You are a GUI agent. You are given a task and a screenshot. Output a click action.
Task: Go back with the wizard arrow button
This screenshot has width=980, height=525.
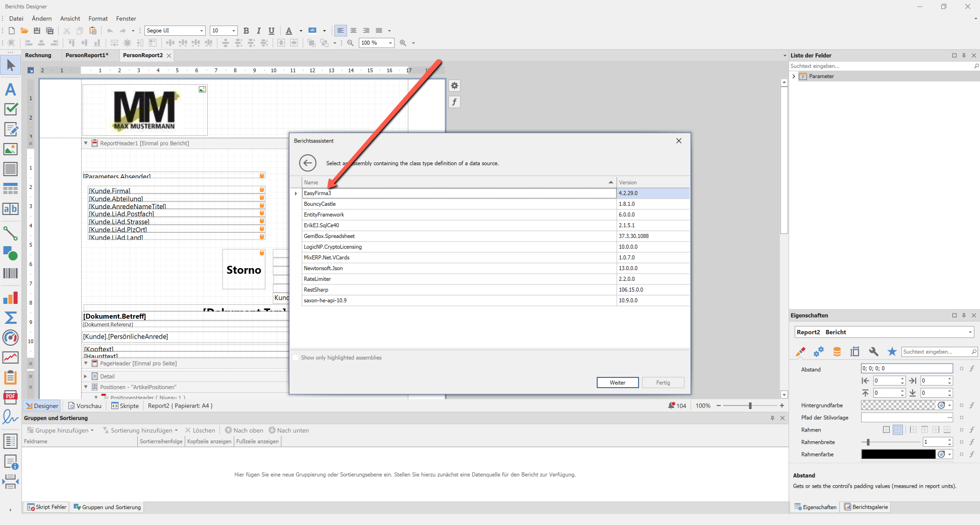[308, 163]
